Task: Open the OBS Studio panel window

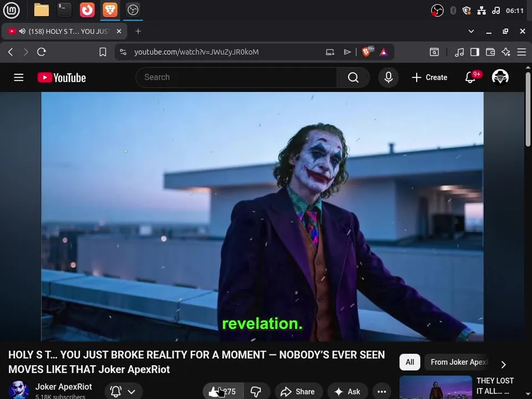Action: pyautogui.click(x=132, y=10)
